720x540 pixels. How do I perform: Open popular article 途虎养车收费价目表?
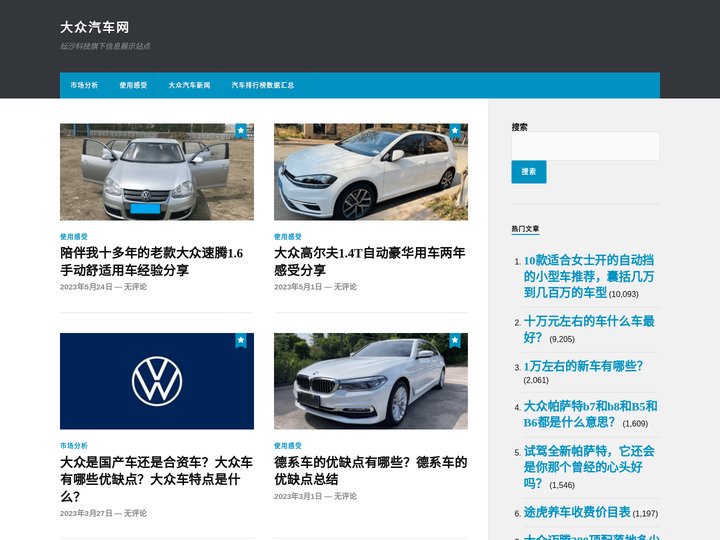[x=577, y=512]
